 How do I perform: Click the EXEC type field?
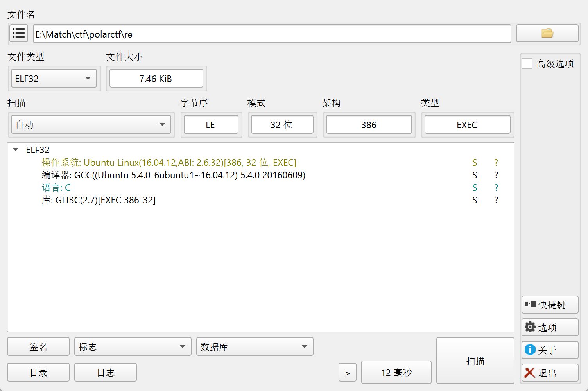[468, 125]
